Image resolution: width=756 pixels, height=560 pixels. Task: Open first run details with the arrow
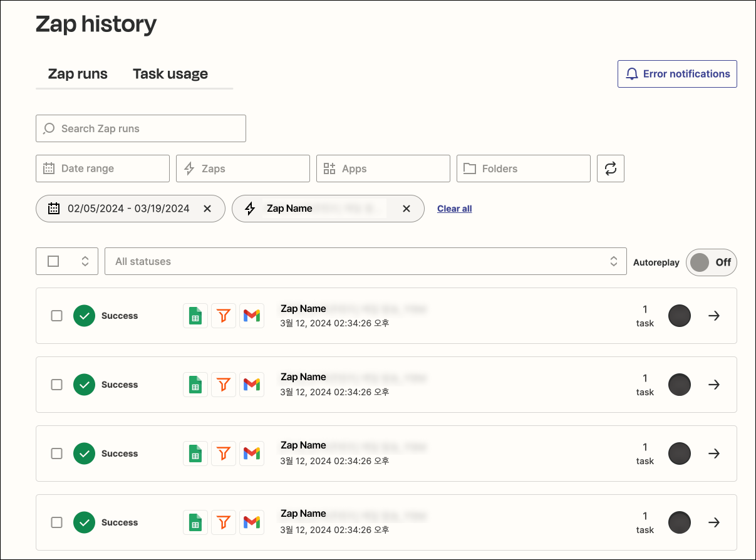[x=714, y=316]
